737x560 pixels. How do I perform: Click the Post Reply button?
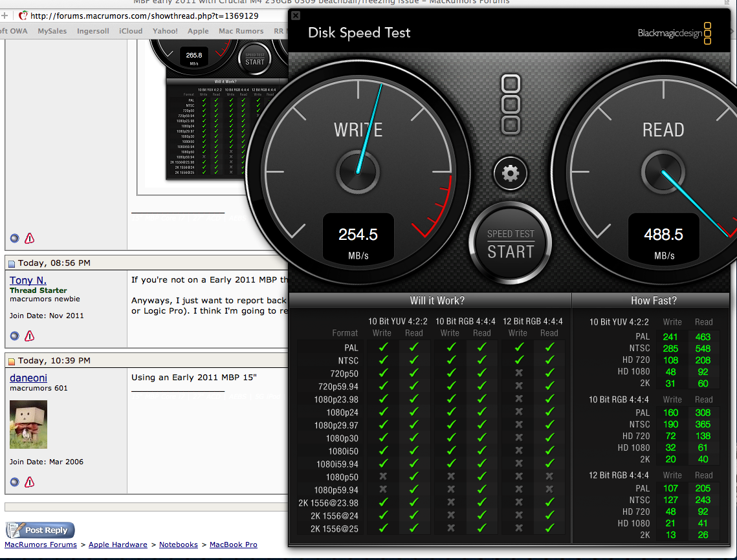tap(40, 530)
